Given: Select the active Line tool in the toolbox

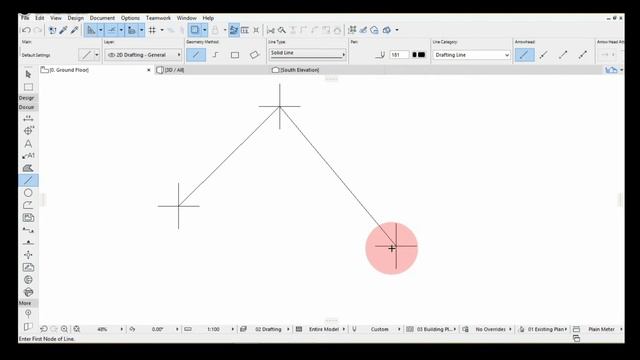Looking at the screenshot, I should [x=28, y=180].
